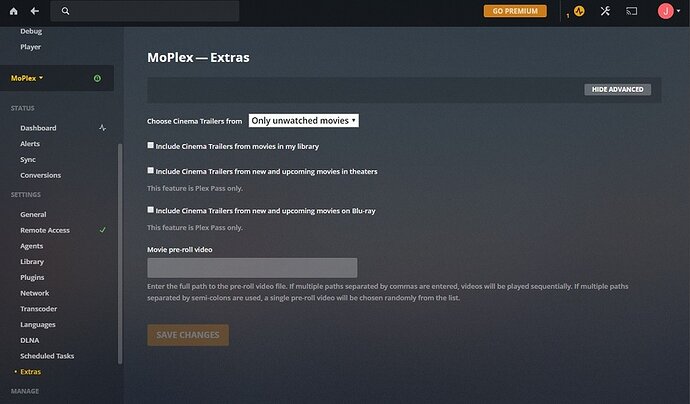Go to the Plex home icon
Image resolution: width=690 pixels, height=404 pixels.
14,11
